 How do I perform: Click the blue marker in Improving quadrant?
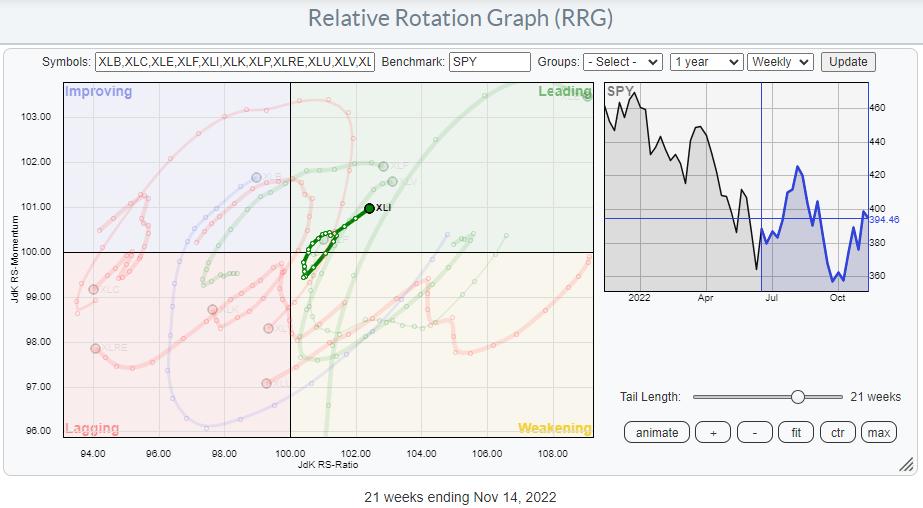click(256, 177)
